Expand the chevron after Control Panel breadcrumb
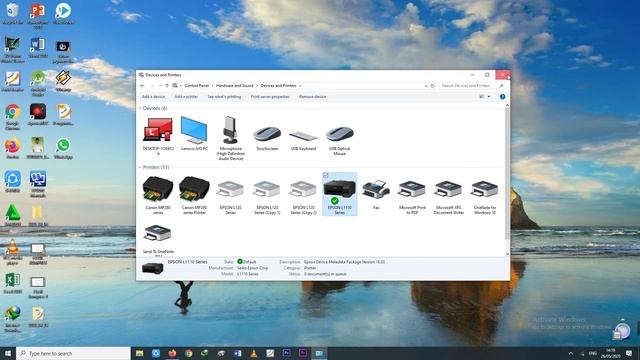The image size is (640, 360). [212, 86]
